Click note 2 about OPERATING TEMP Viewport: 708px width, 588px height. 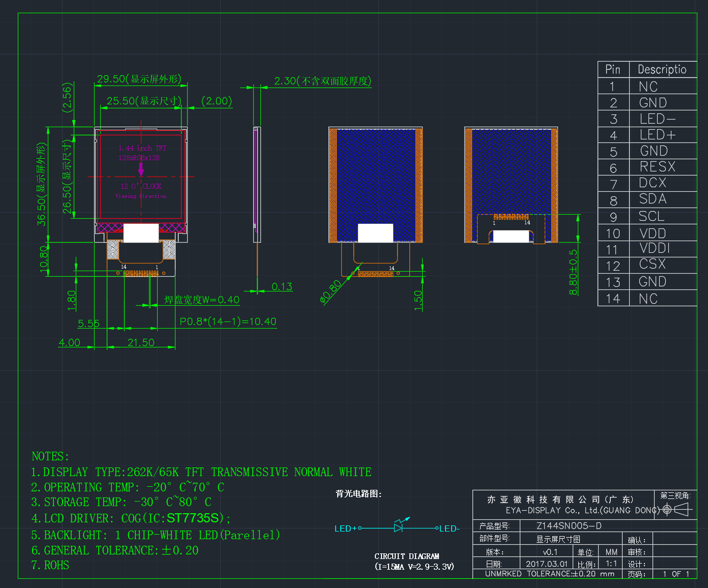[x=128, y=487]
